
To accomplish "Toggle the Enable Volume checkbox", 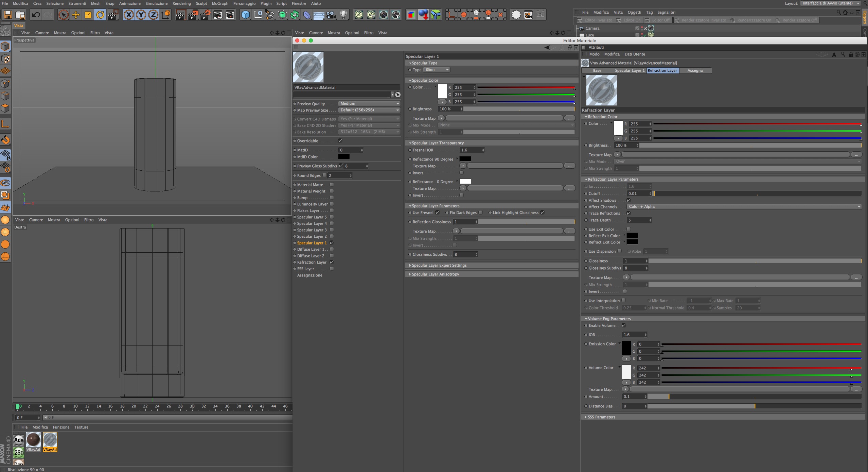I will tap(624, 325).
